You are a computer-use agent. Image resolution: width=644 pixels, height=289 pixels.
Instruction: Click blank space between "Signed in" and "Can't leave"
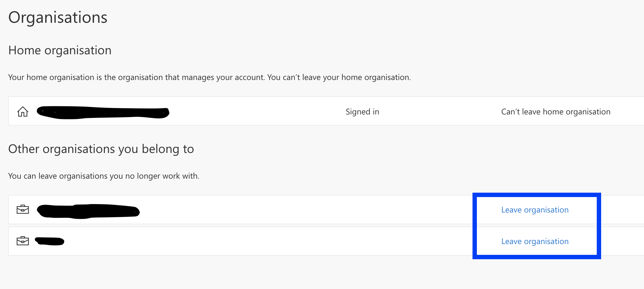(x=440, y=112)
